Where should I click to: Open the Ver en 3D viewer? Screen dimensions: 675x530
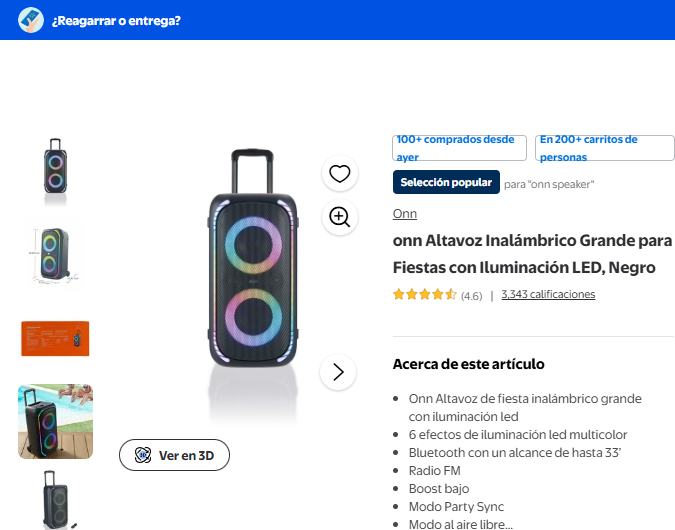[x=174, y=455]
